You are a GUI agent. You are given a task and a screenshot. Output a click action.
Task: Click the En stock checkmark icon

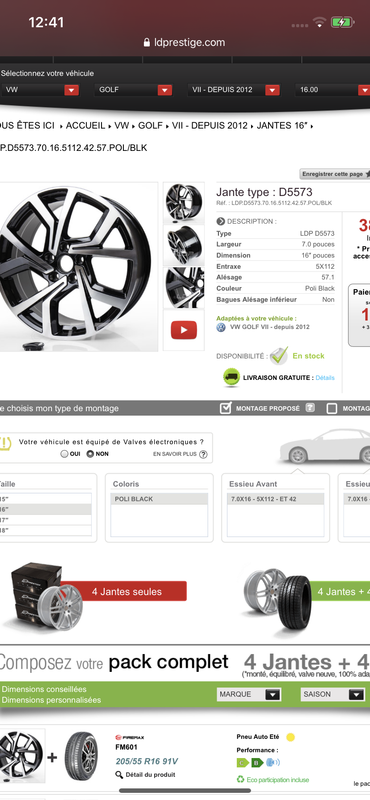pos(279,356)
